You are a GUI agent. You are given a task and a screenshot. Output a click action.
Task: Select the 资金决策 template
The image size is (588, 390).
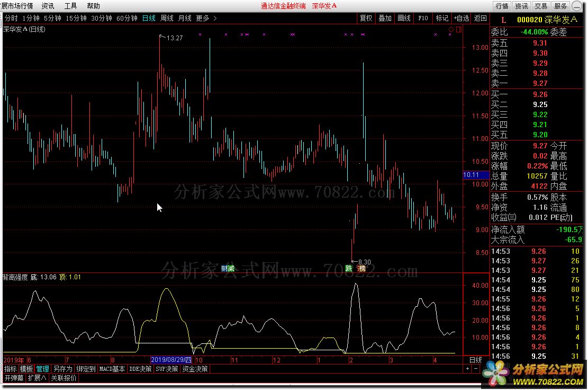coord(195,369)
